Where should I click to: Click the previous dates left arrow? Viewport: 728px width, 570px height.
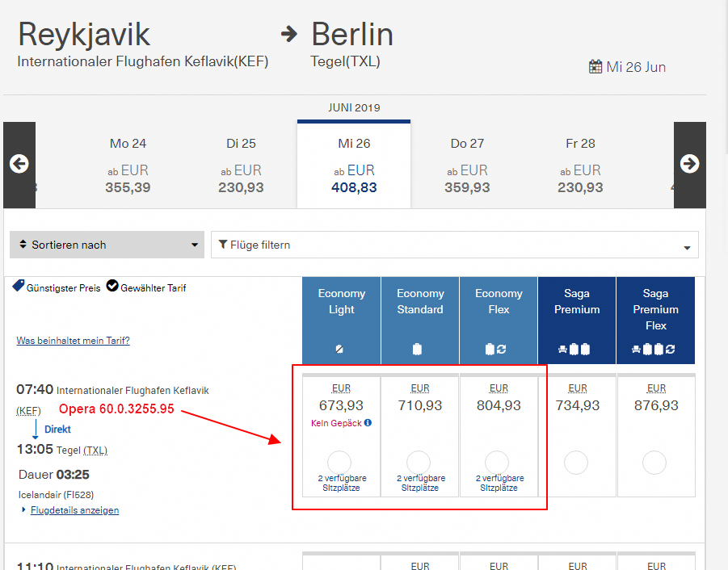pos(19,164)
